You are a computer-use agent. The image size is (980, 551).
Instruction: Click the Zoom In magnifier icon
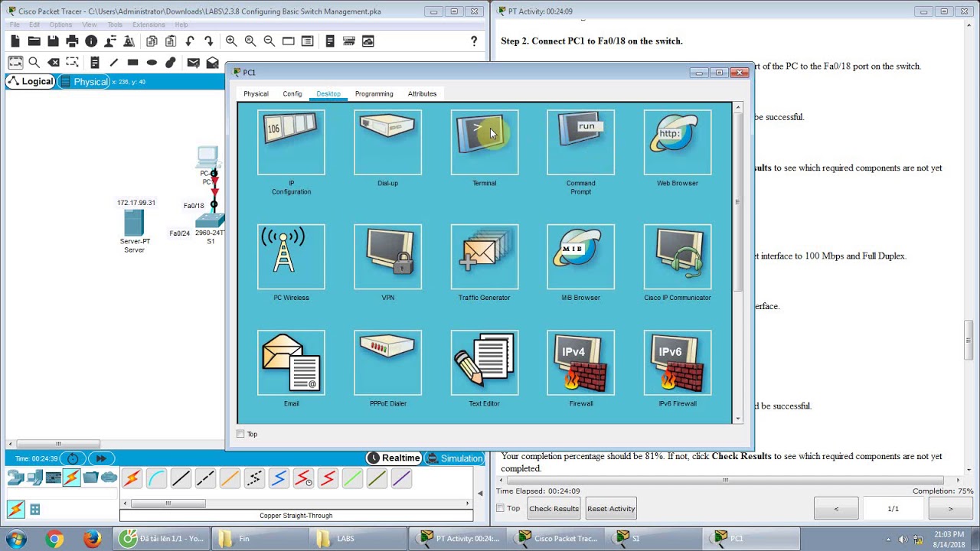(x=231, y=41)
